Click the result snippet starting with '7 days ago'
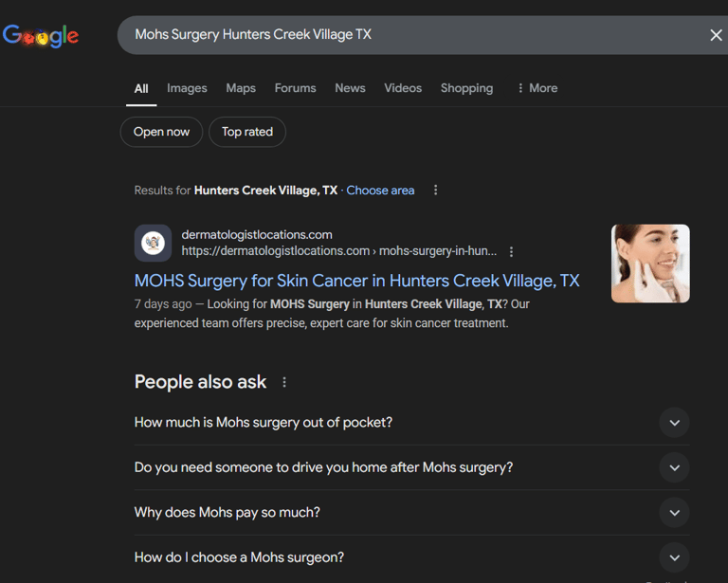 point(332,314)
